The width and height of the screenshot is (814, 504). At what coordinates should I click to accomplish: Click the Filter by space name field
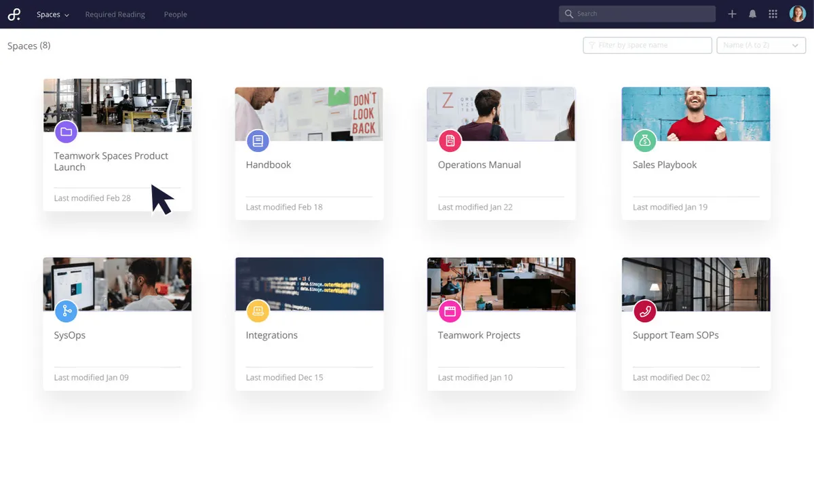[647, 45]
